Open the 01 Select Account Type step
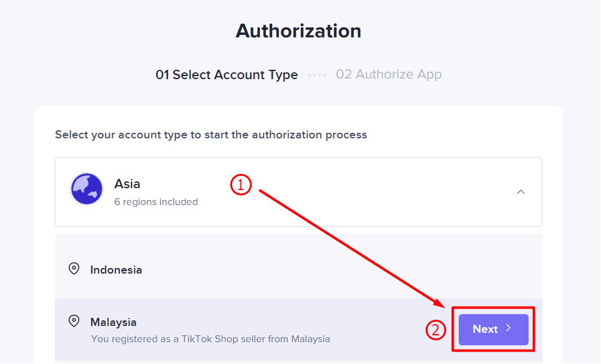The image size is (601, 364). [227, 74]
